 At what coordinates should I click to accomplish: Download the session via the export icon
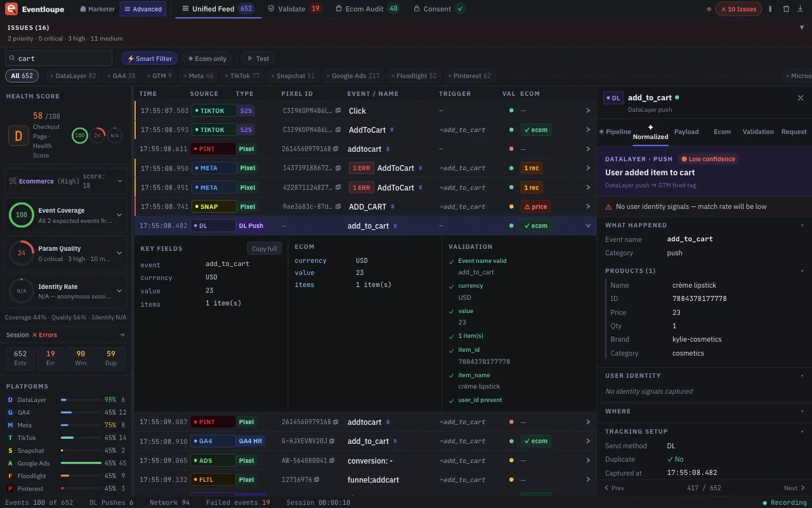[801, 9]
